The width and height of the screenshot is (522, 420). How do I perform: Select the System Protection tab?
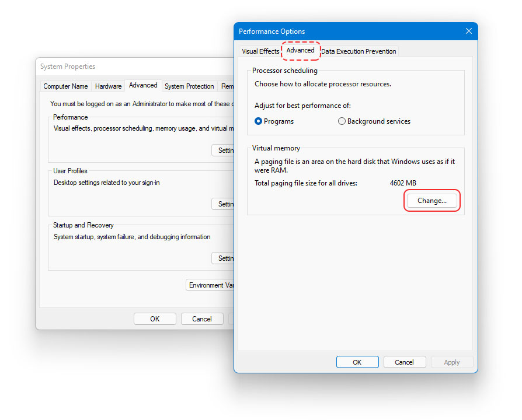189,86
